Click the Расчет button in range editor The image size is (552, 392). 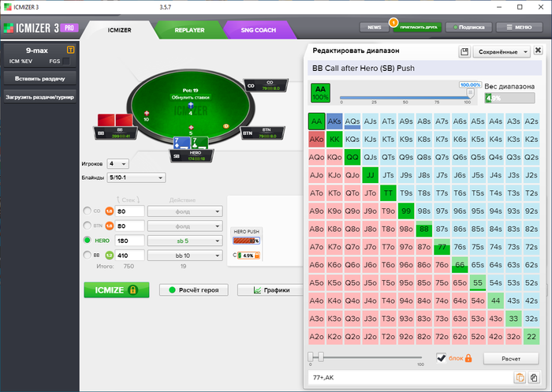511,359
